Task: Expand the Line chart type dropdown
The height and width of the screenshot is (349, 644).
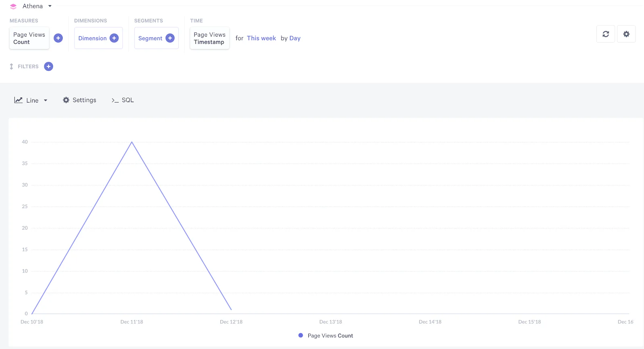Action: coord(45,101)
